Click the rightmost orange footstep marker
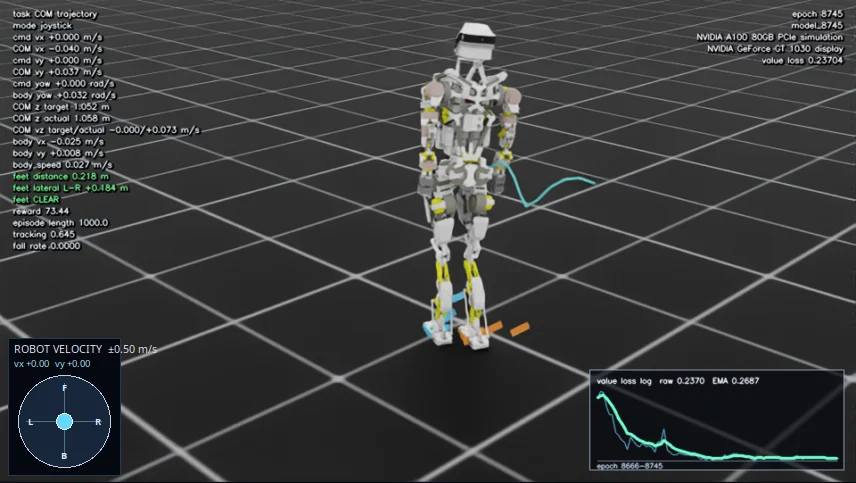The height and width of the screenshot is (483, 856). [520, 329]
